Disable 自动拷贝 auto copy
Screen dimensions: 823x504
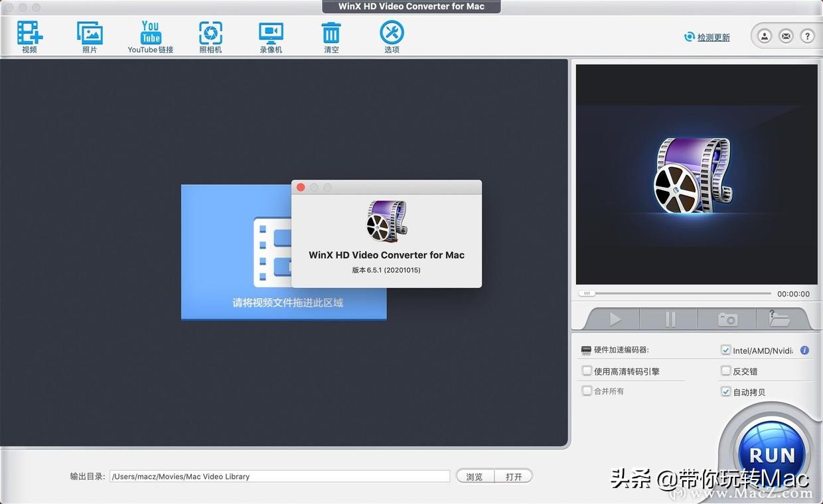(x=726, y=391)
